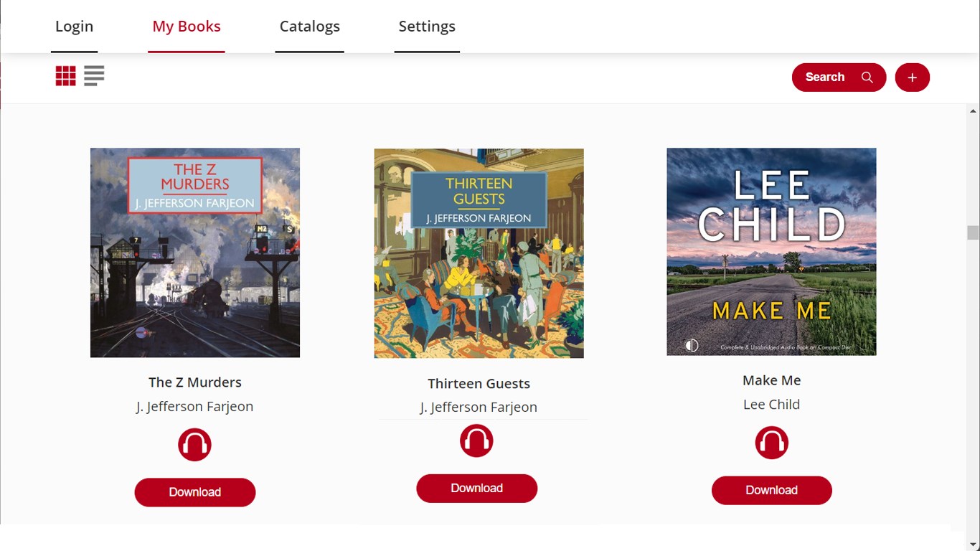Viewport: 980px width, 551px height.
Task: Go to the Catalogs tab
Action: pos(309,27)
